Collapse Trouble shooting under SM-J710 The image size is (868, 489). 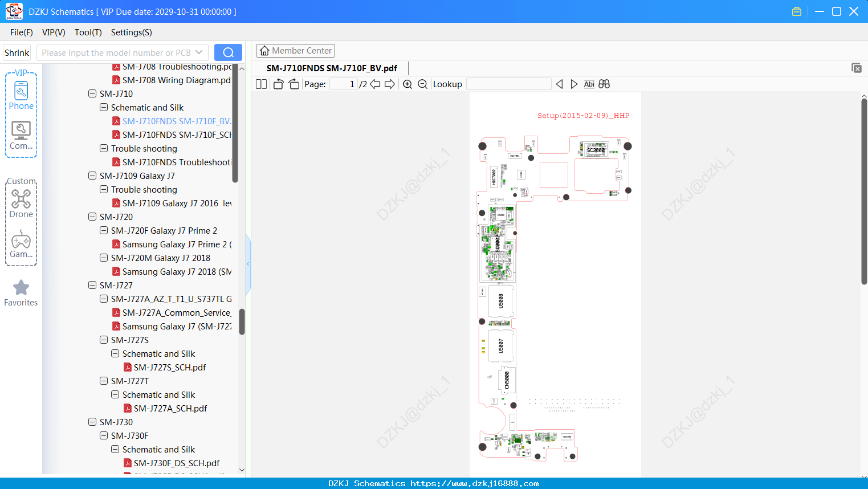tap(104, 148)
